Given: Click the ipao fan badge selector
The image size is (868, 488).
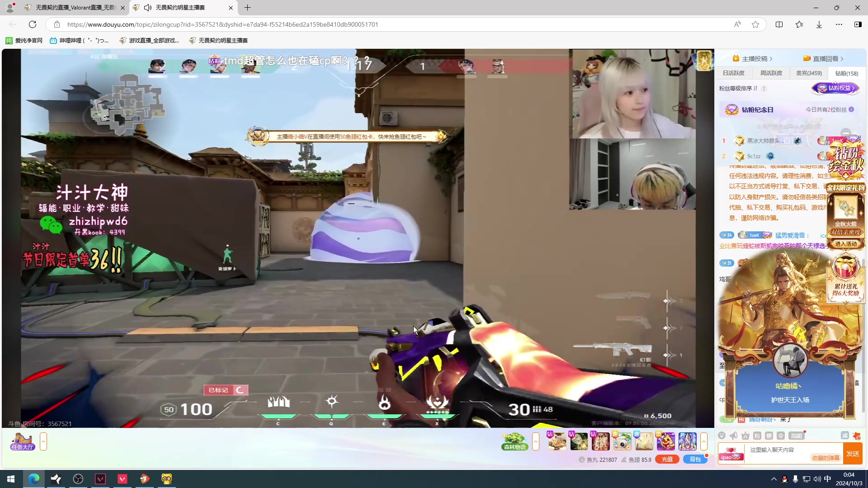Looking at the screenshot, I should (x=731, y=454).
